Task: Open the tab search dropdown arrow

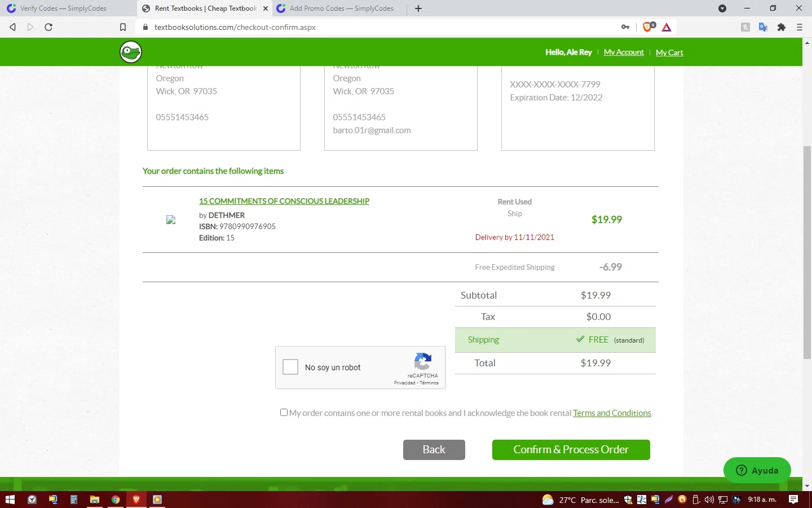Action: (722, 8)
